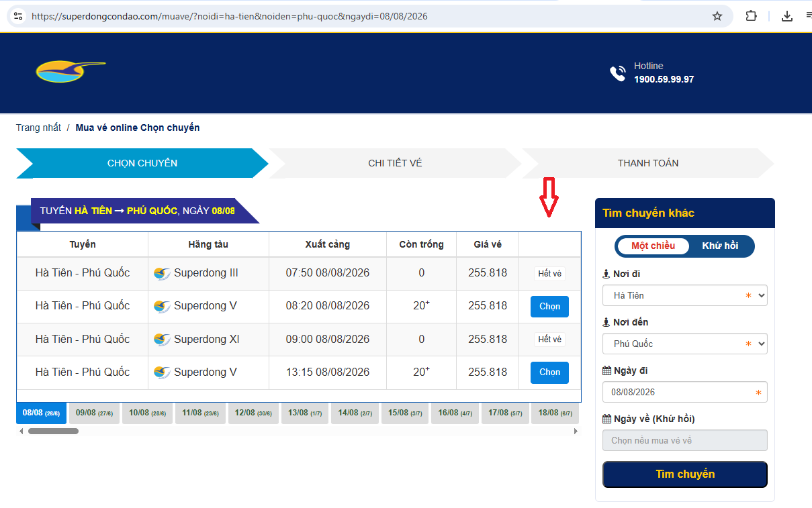Click Hãng tàu column header
This screenshot has height=508, width=812.
208,244
